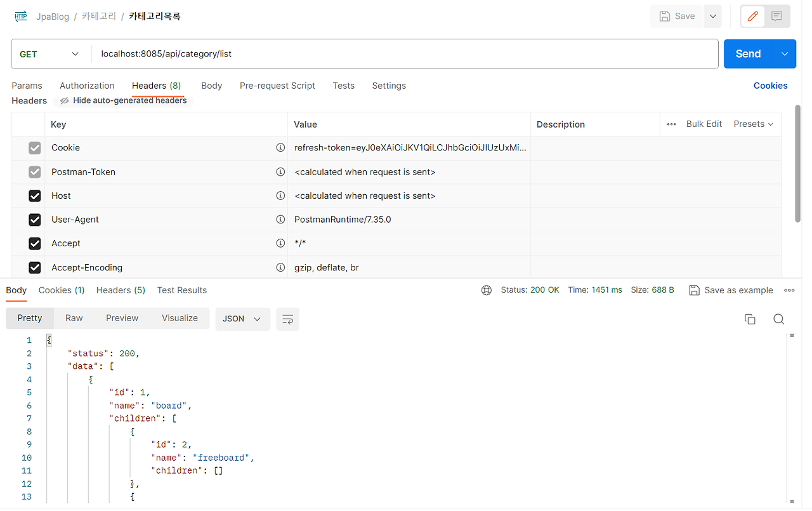
Task: Open the response Cookies (1) tab
Action: coord(62,290)
